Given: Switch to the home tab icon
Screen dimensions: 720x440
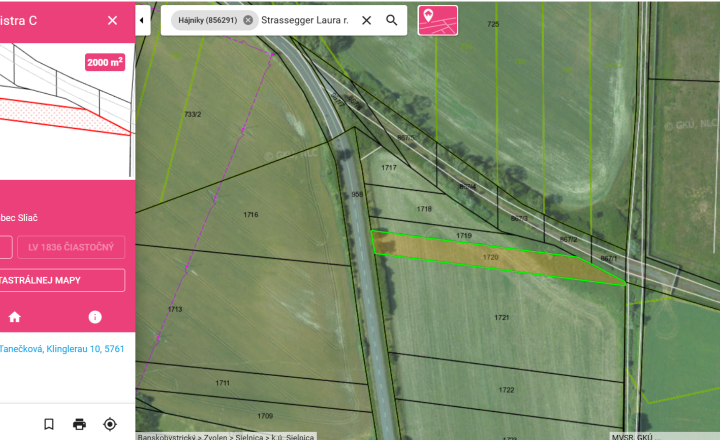Looking at the screenshot, I should (15, 317).
